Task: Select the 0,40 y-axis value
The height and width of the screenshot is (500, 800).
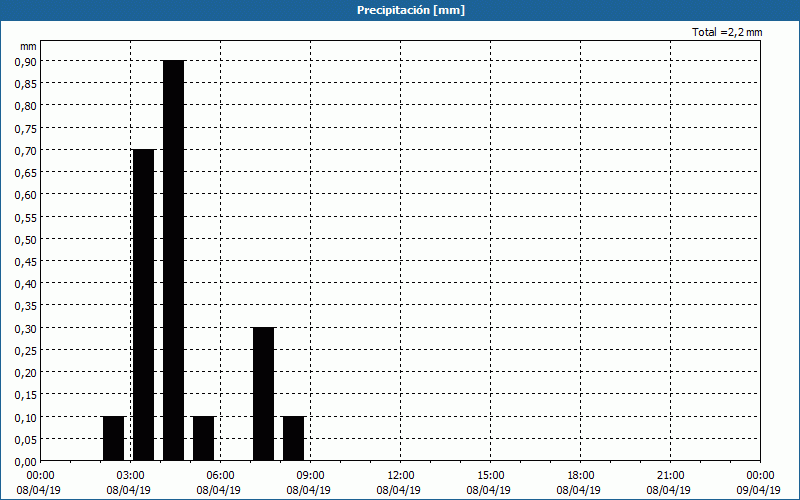Action: tap(26, 284)
